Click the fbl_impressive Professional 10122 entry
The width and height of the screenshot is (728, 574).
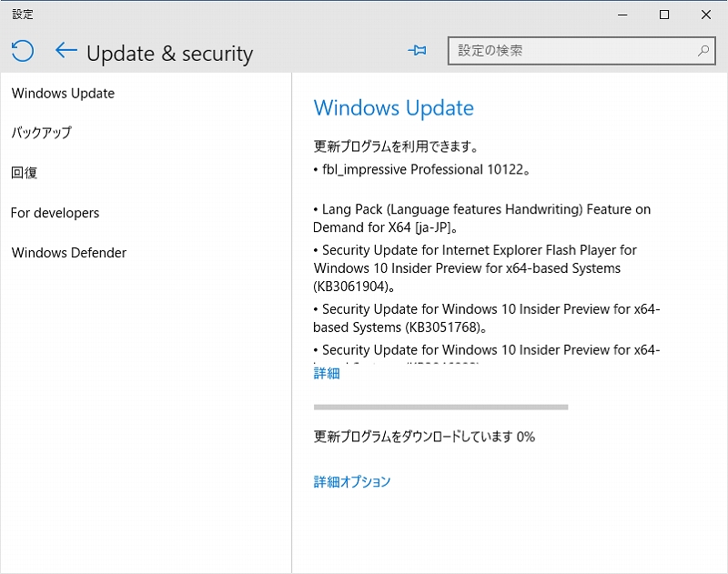point(422,169)
